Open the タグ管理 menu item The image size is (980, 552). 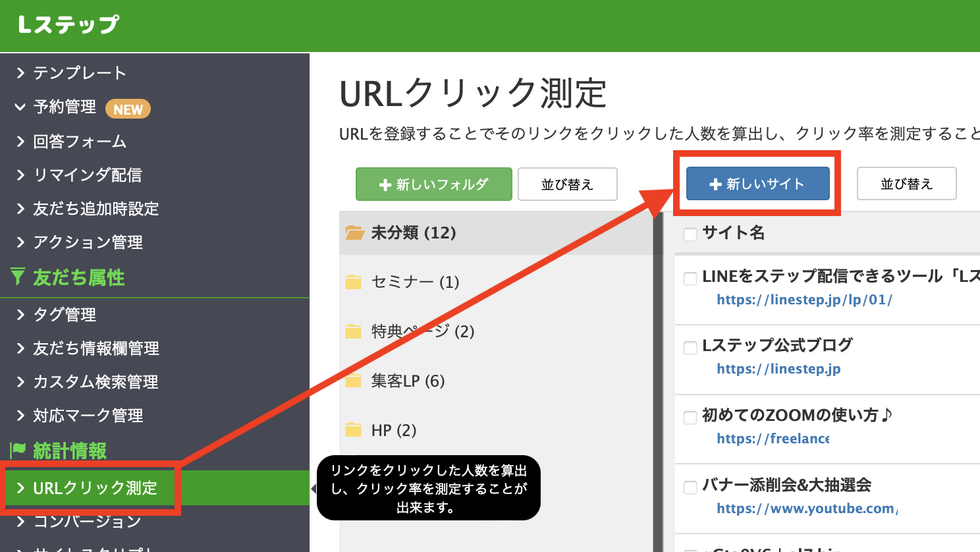65,314
